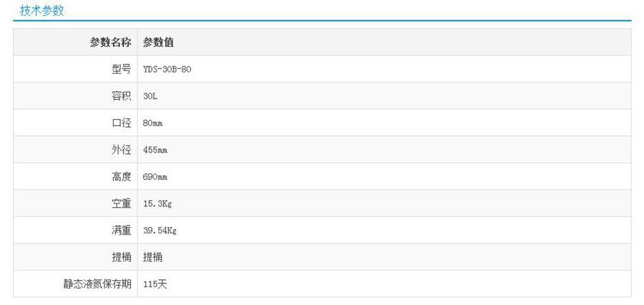The width and height of the screenshot is (644, 305).
Task: Click the 技术参数 section heading
Action: pyautogui.click(x=42, y=11)
